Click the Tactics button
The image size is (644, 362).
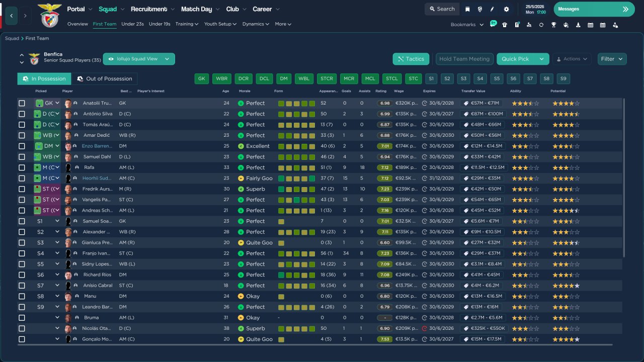point(411,59)
